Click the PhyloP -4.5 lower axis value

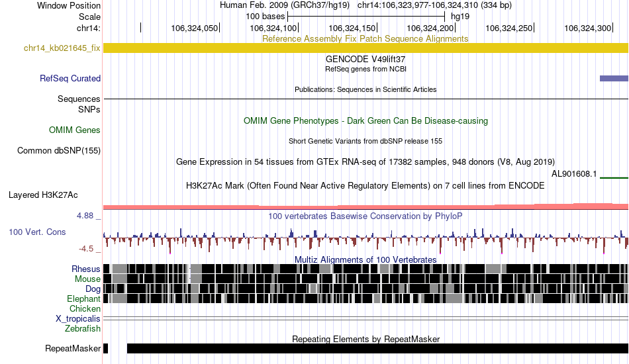click(x=86, y=249)
